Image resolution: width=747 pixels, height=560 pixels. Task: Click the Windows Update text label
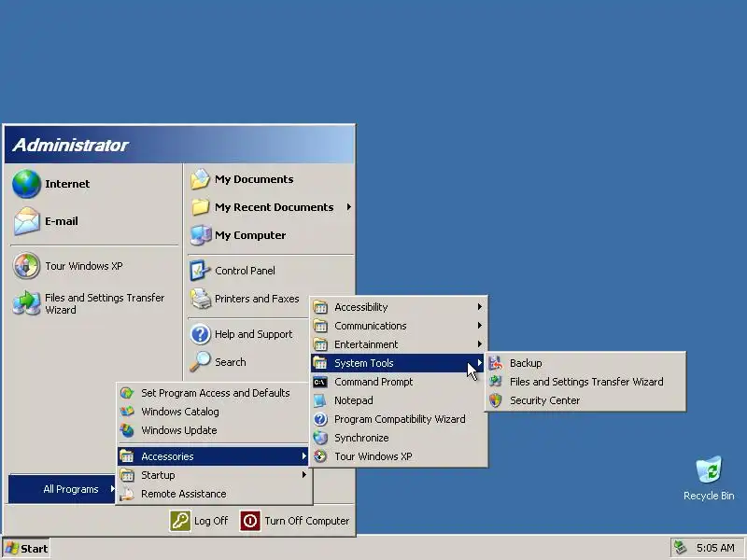click(179, 430)
